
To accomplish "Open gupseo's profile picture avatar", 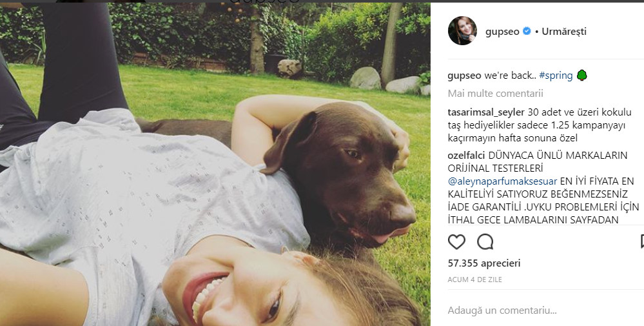I will (x=462, y=31).
